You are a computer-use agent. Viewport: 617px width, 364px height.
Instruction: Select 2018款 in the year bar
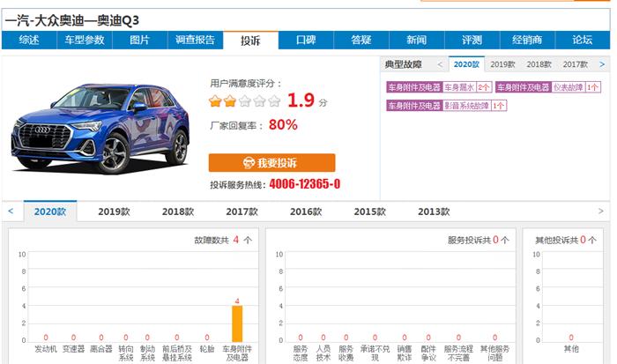click(178, 212)
